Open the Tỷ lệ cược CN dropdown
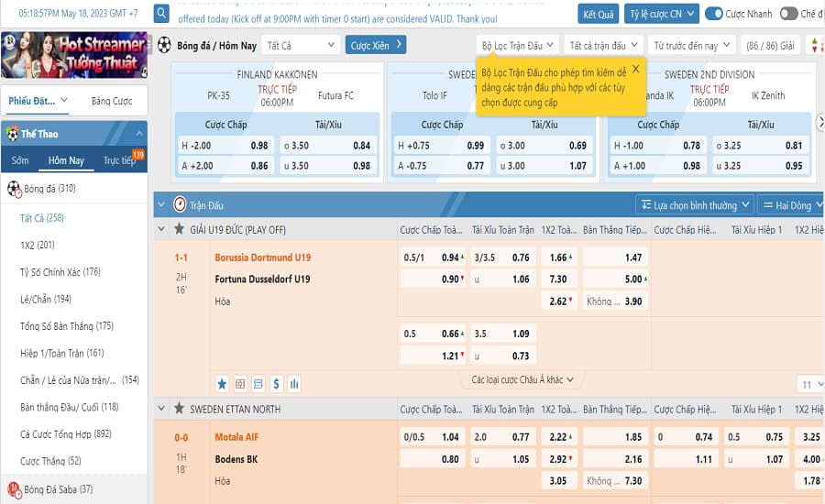 [662, 14]
